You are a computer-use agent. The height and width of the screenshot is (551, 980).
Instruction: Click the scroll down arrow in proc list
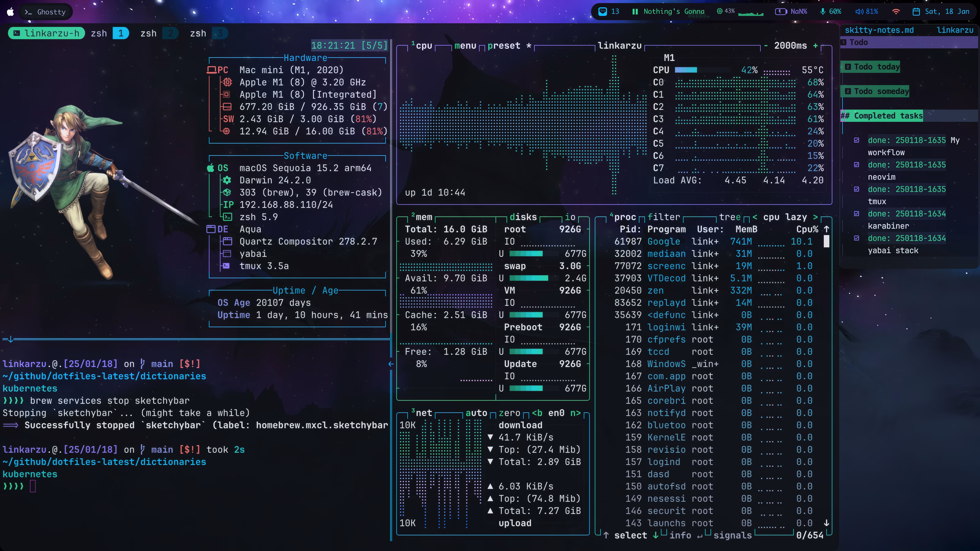point(826,523)
